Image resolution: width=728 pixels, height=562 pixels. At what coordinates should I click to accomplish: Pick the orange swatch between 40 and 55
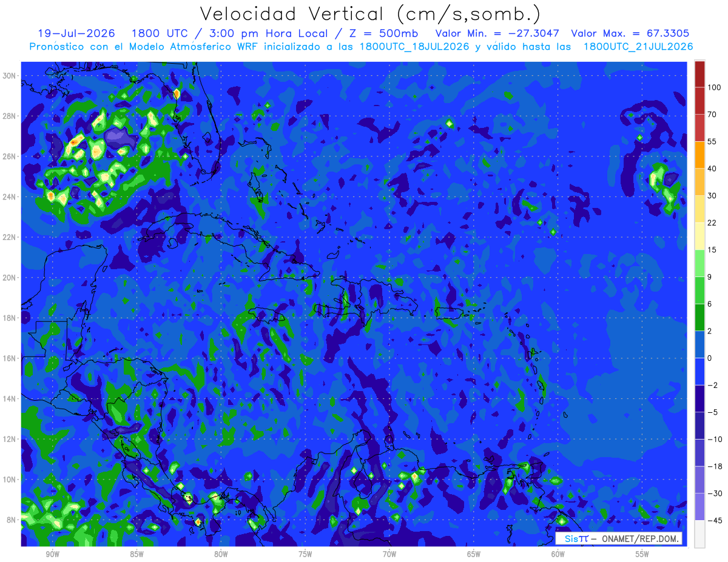pos(699,155)
